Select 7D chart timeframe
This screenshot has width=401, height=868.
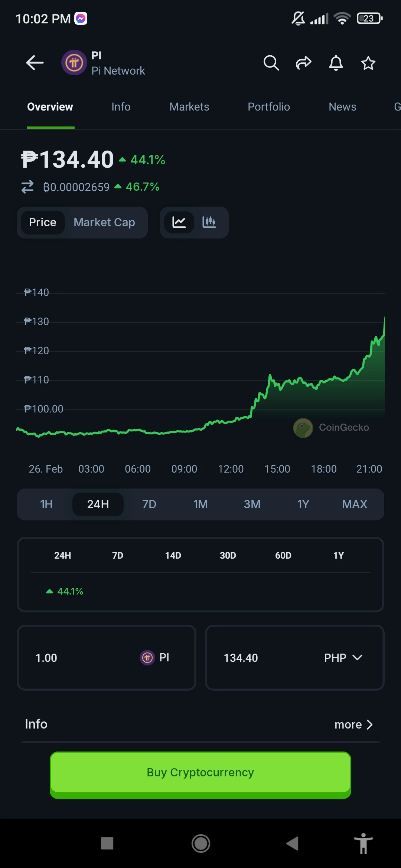pos(149,504)
